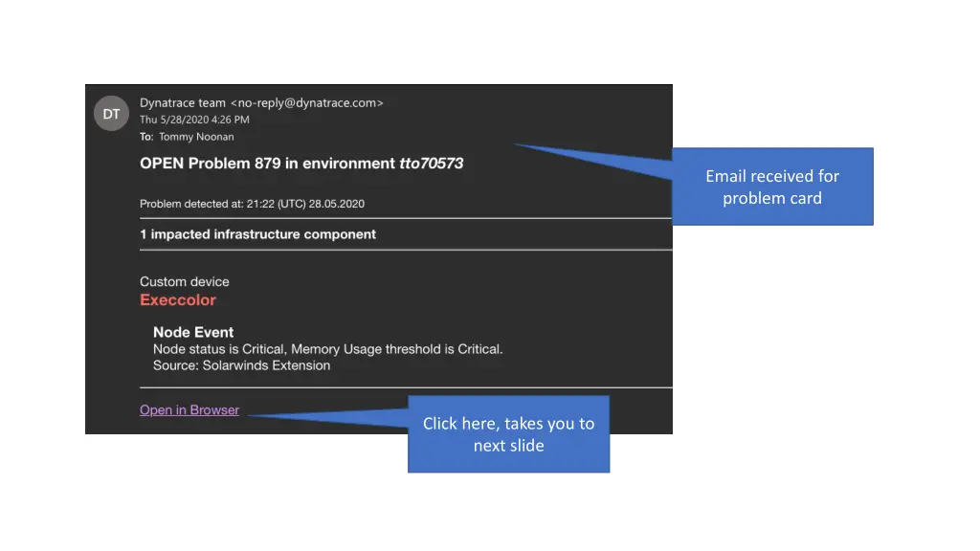
Task: Select recipient name Tommy Noonan
Action: (195, 137)
